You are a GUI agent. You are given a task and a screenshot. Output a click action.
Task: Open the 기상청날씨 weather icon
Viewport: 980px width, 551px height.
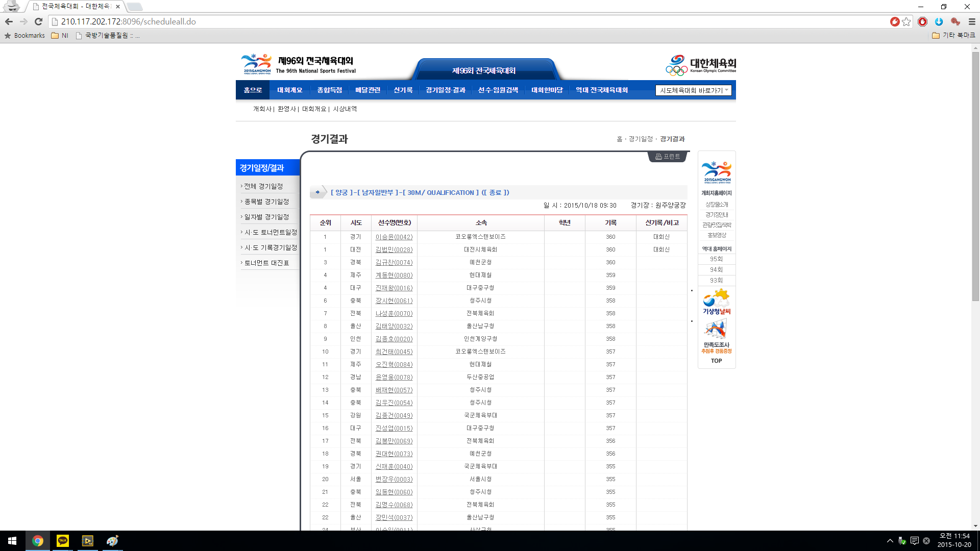[x=717, y=302]
